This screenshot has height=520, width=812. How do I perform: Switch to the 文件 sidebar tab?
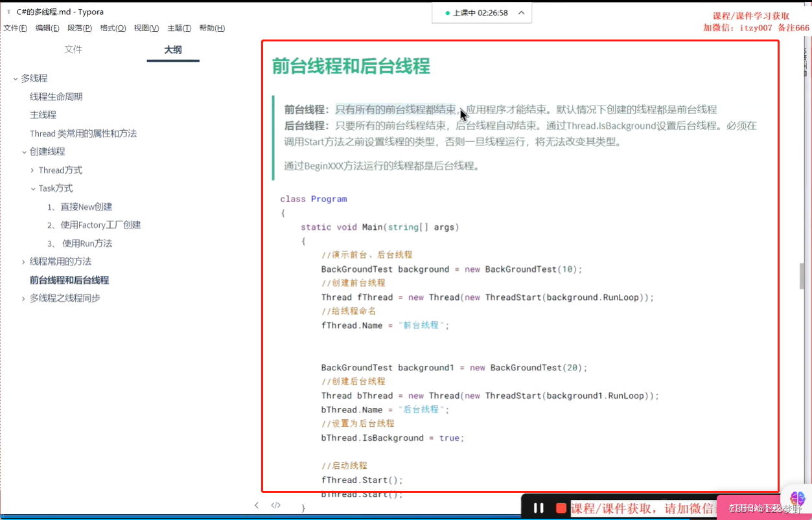(73, 49)
